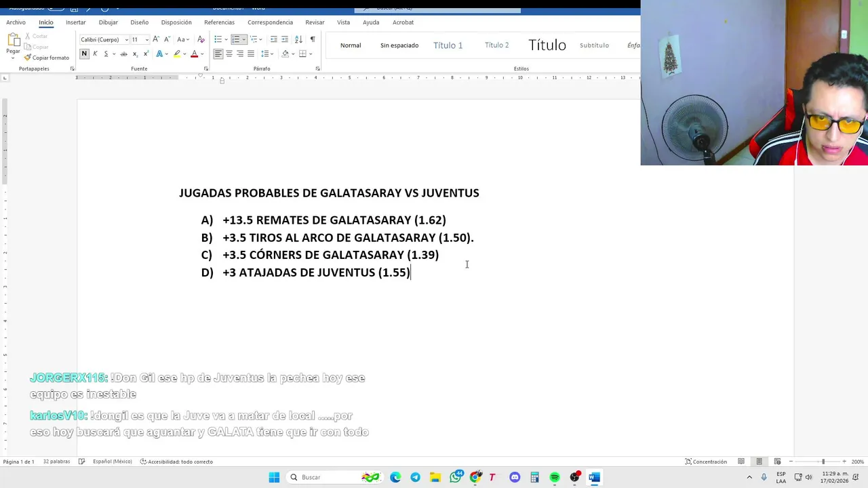868x488 pixels.
Task: Apply Título 1 style
Action: coord(448,45)
